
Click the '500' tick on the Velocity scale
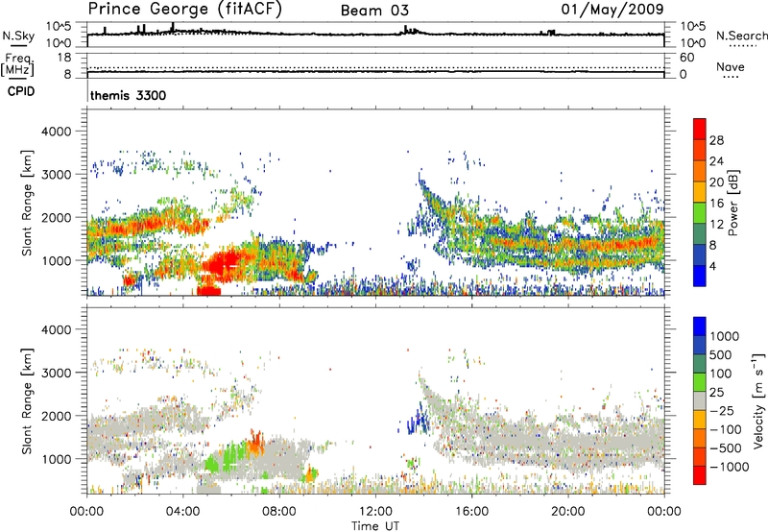[721, 355]
